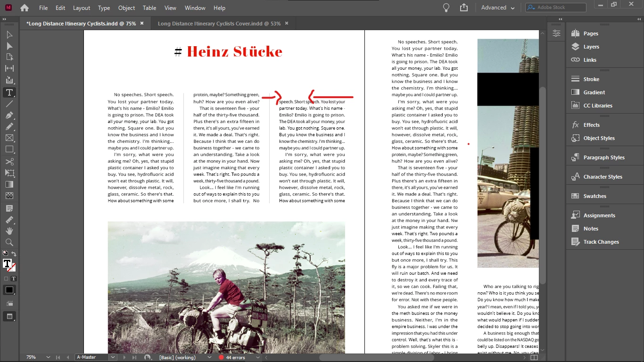Open the Help menu

pyautogui.click(x=219, y=8)
